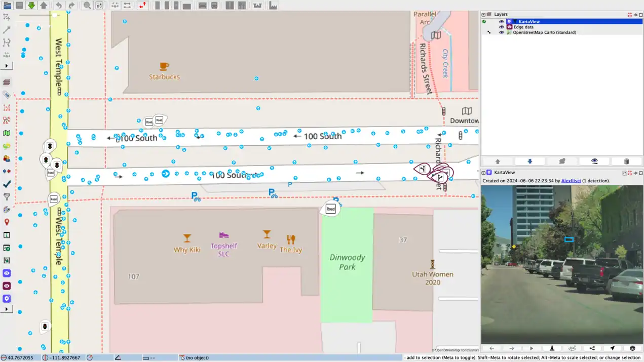This screenshot has height=362, width=644.
Task: Click the Open file folder icon
Action: tap(7, 6)
